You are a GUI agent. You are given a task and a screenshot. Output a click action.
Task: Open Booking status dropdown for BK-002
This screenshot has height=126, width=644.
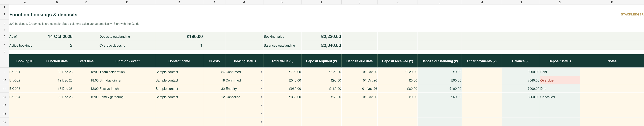(x=262, y=80)
